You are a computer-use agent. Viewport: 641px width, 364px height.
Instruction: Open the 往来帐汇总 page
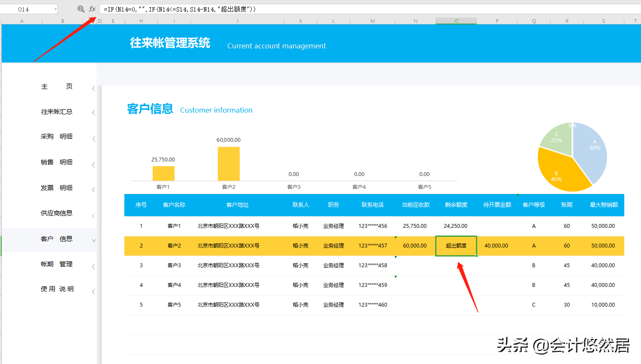[x=57, y=111]
